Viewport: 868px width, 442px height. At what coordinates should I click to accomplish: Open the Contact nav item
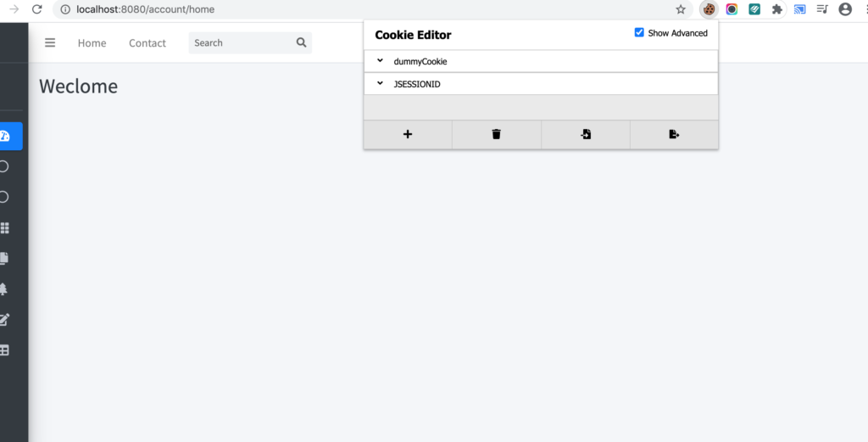pyautogui.click(x=147, y=43)
